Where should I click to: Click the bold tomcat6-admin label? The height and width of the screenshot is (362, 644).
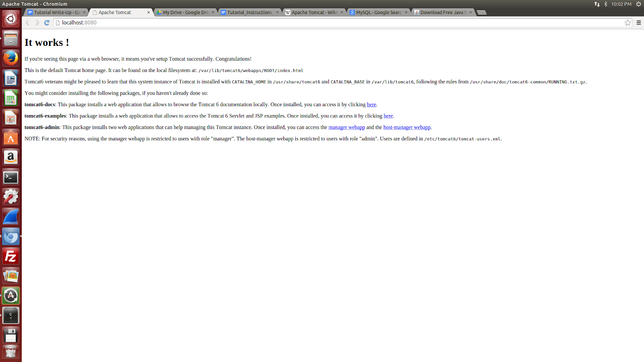[x=42, y=128]
